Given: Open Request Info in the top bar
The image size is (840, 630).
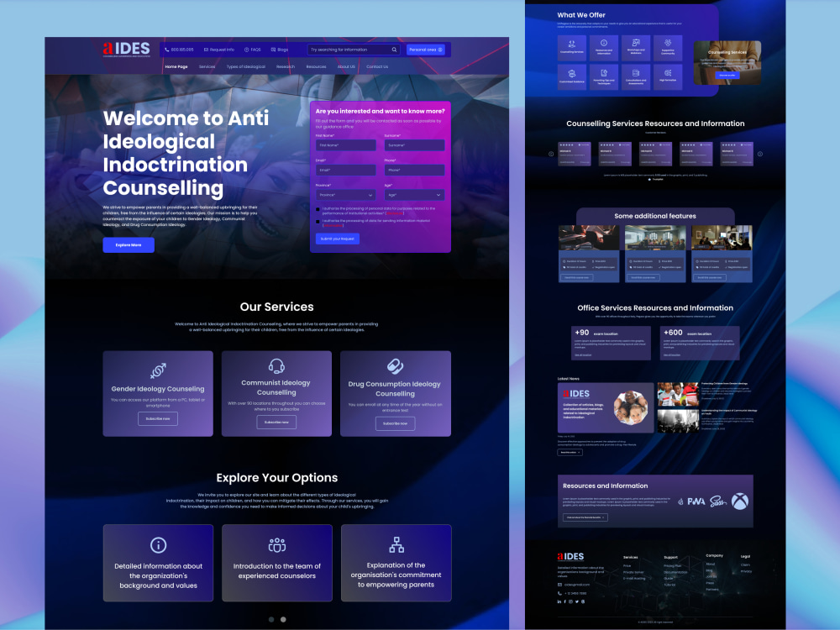Looking at the screenshot, I should tap(218, 50).
